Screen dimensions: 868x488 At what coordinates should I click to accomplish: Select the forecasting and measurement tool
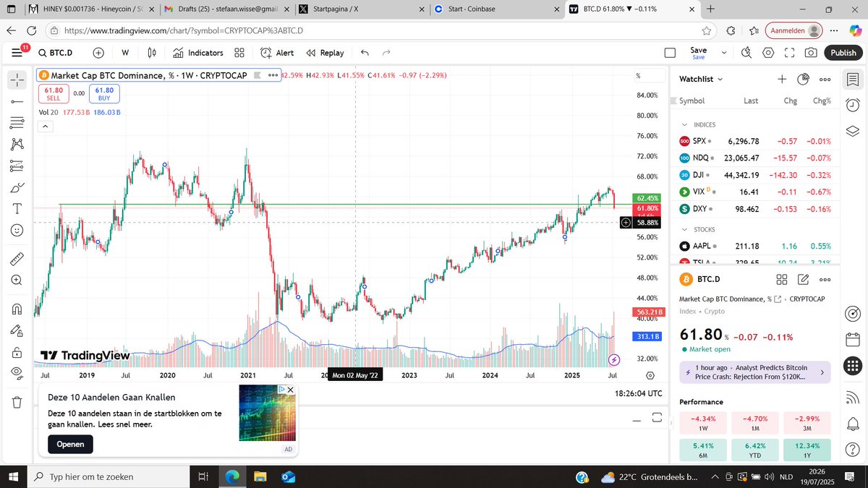click(17, 166)
